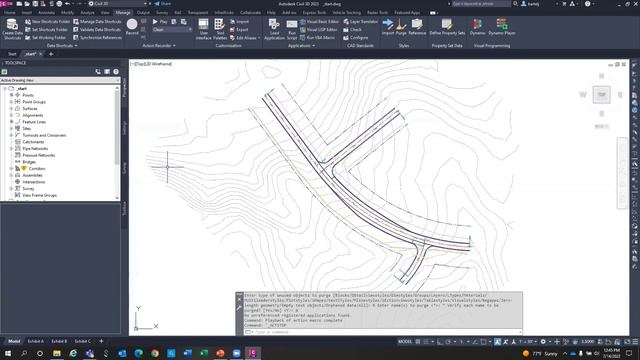Screen dimensions: 640x360
Task: Open the Home ribbon tab
Action: (x=9, y=13)
